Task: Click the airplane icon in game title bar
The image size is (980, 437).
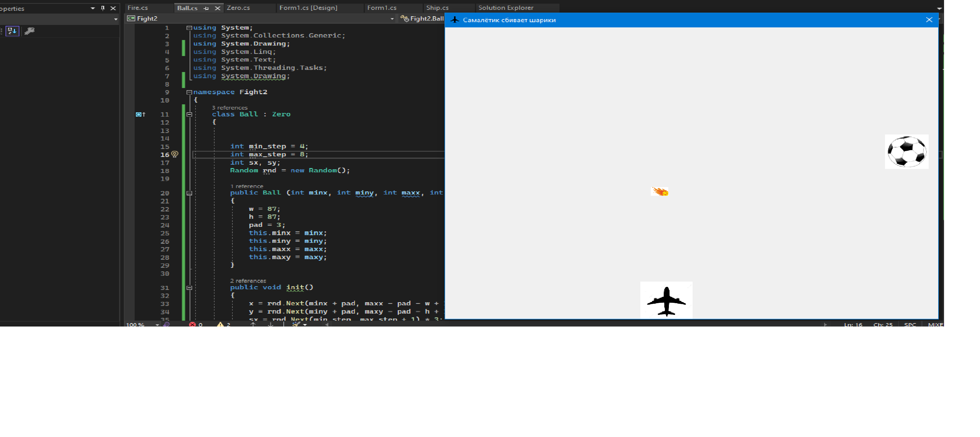Action: point(455,20)
